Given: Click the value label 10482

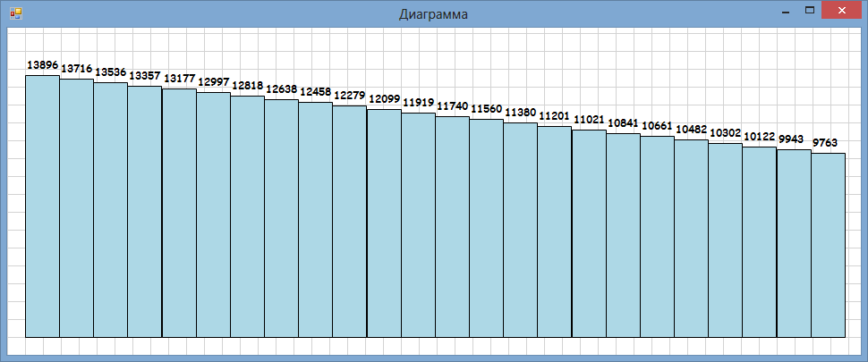Looking at the screenshot, I should 692,130.
